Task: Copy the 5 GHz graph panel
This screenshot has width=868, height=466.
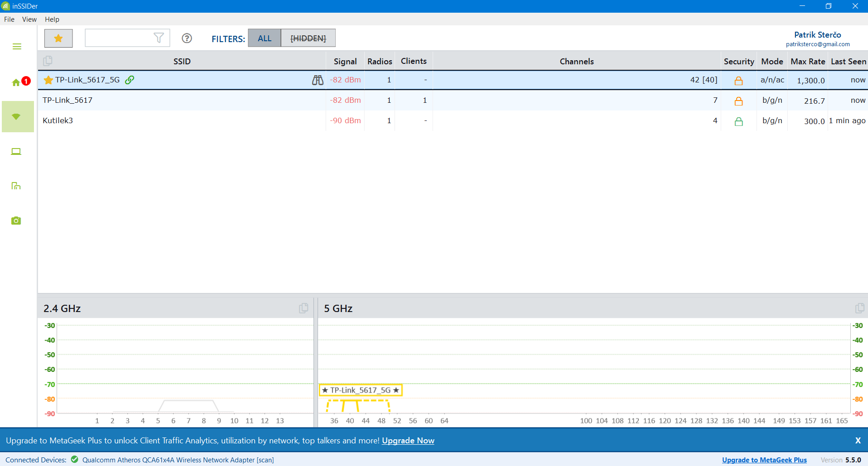Action: 859,308
